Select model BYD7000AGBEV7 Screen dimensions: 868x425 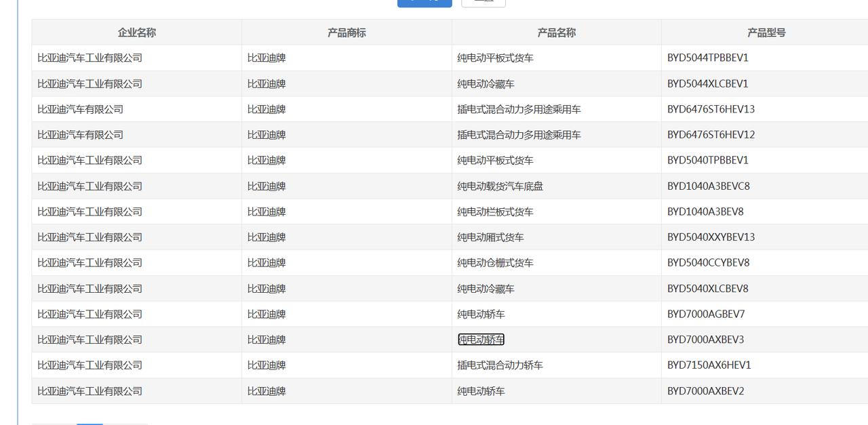[x=706, y=315]
